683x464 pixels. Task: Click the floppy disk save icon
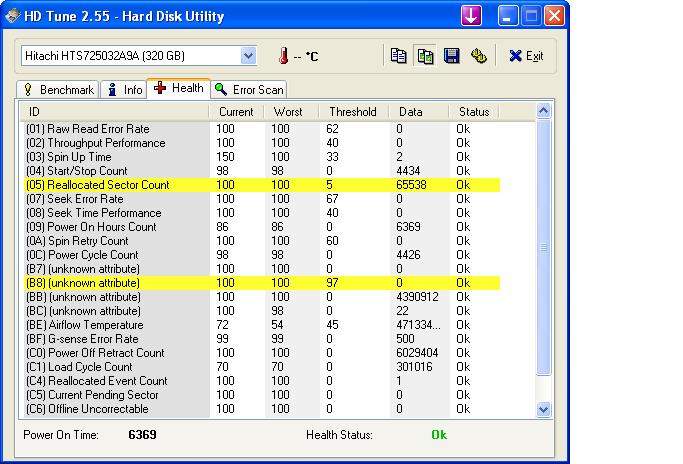(x=451, y=56)
